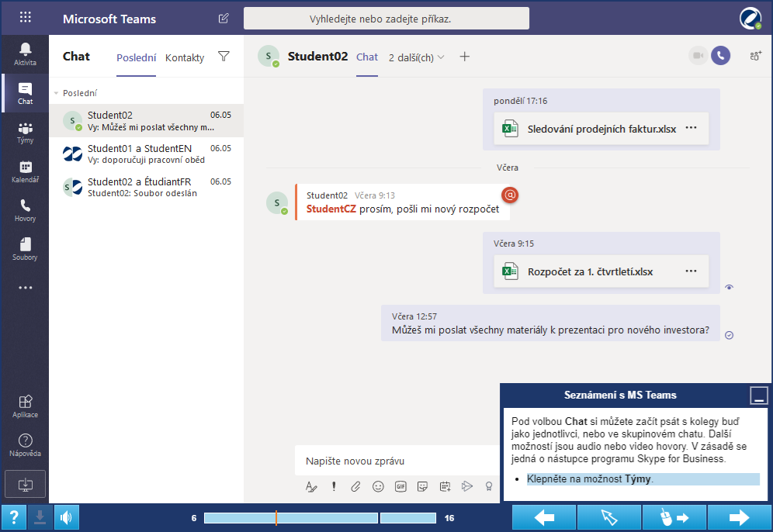
Task: Open the Student02 a ÉtudiantFR chat
Action: 147,187
